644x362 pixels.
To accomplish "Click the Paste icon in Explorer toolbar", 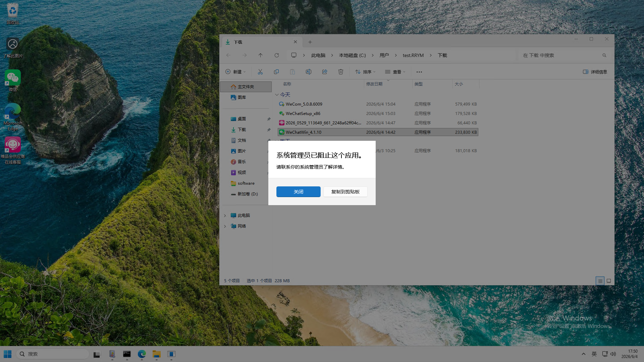I will [292, 72].
